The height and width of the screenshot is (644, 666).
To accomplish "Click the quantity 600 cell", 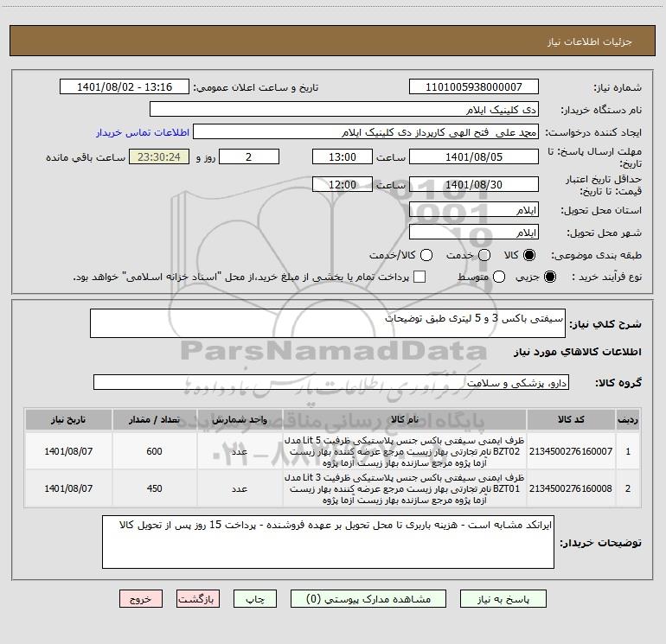I will [154, 451].
